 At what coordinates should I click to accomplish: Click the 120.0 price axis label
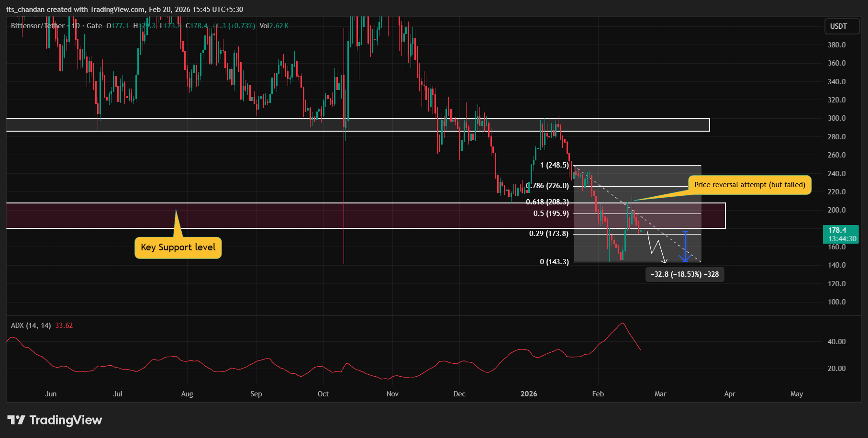pos(837,284)
